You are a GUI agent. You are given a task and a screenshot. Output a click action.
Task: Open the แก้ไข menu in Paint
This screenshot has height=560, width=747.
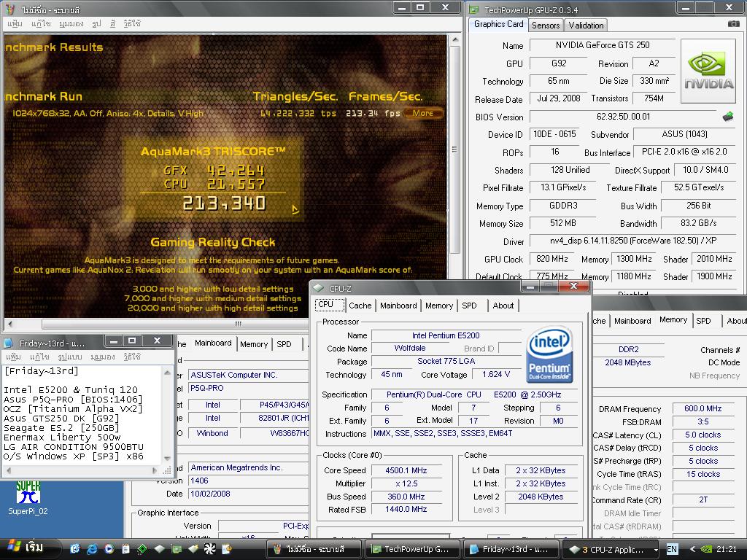click(41, 23)
